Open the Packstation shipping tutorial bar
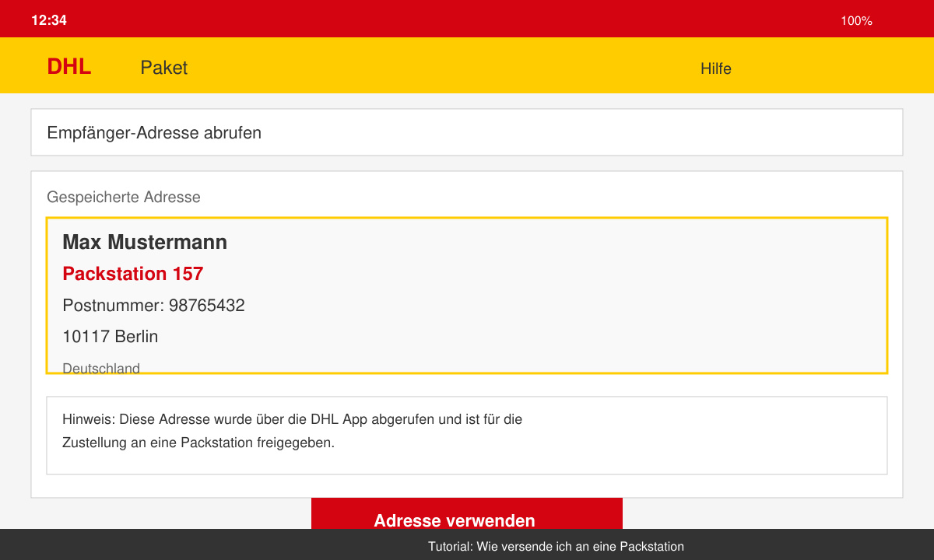 click(x=467, y=544)
